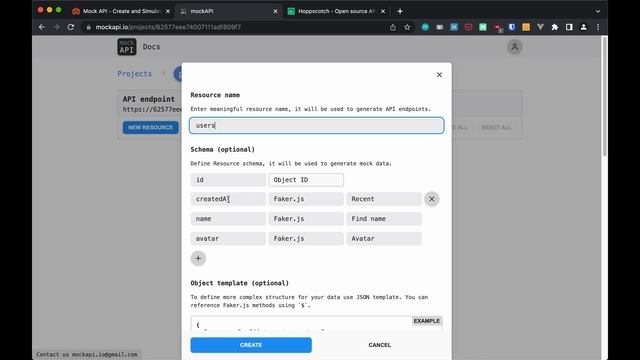Screen dimensions: 640x360
Task: Click the NEW RESOURCE button
Action: [x=150, y=127]
